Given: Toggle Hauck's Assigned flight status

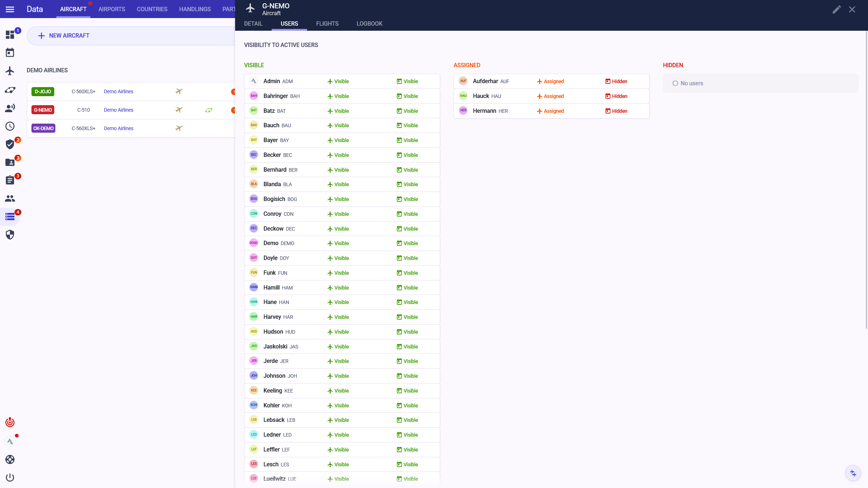Looking at the screenshot, I should [x=550, y=96].
